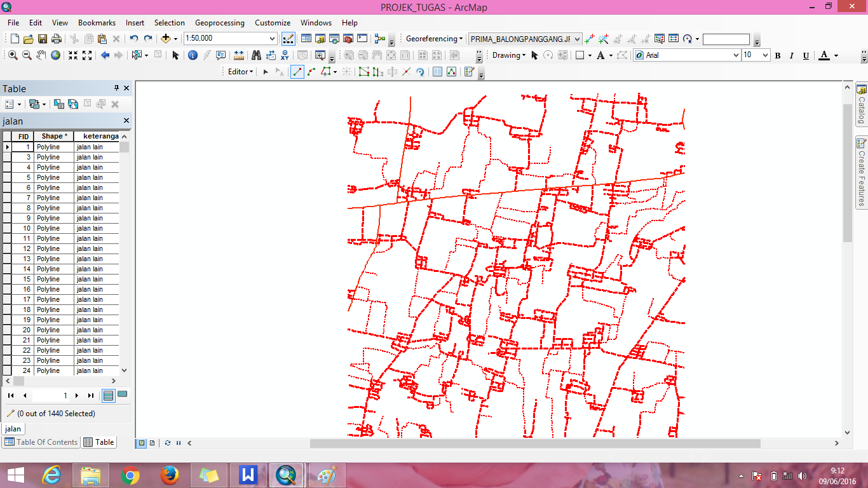Select the Add Control Points tool
Screen dimensions: 868x488
click(589, 39)
